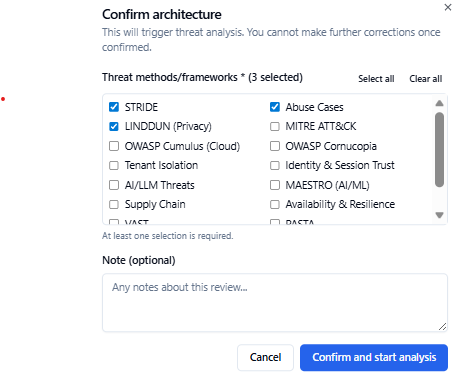Click 'At least one selection is required' text

pos(168,236)
